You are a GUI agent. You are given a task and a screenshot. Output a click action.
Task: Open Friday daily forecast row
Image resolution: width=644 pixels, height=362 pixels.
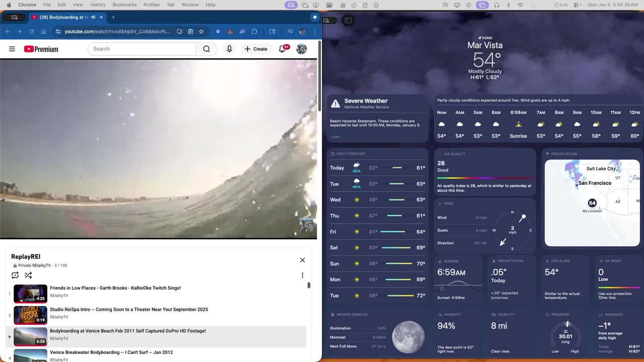click(378, 232)
